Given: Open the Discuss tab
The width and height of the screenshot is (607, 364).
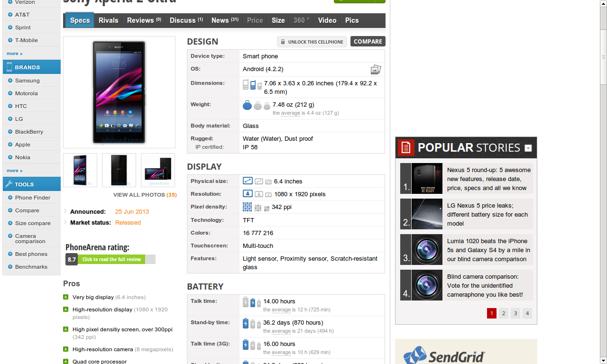Looking at the screenshot, I should point(186,20).
